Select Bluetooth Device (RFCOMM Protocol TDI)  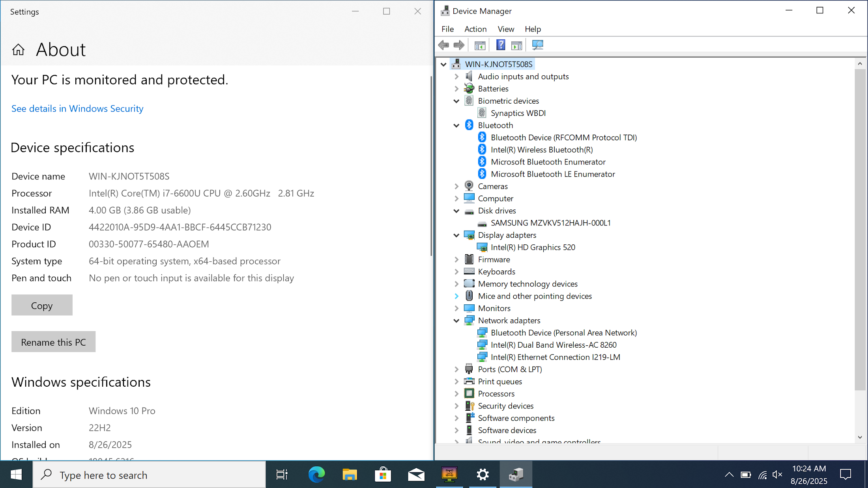(564, 137)
